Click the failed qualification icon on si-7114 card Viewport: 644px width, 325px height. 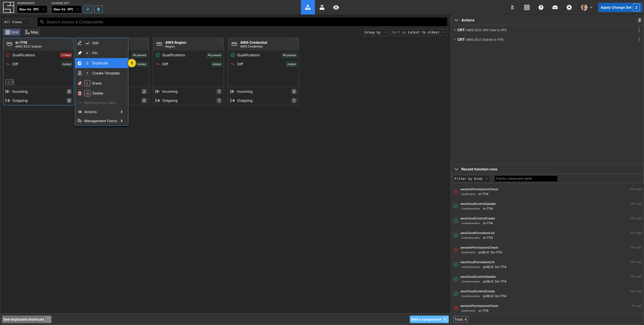click(8, 55)
